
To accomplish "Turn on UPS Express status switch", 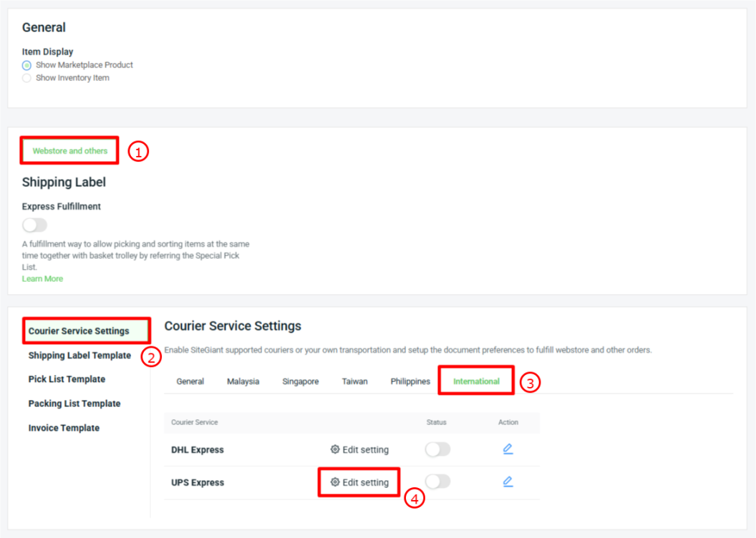I will 437,481.
